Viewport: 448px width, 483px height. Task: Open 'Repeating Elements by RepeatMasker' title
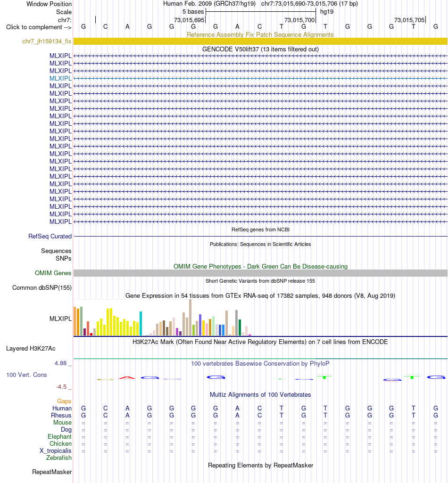click(260, 466)
